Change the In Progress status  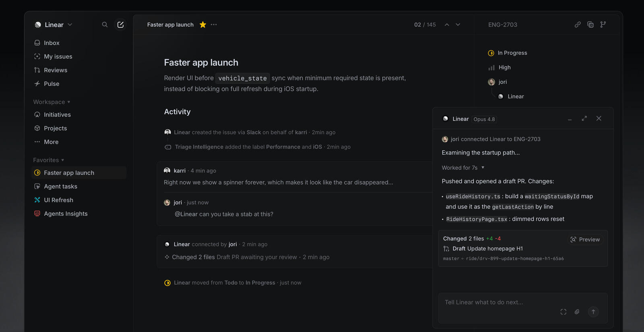point(508,53)
